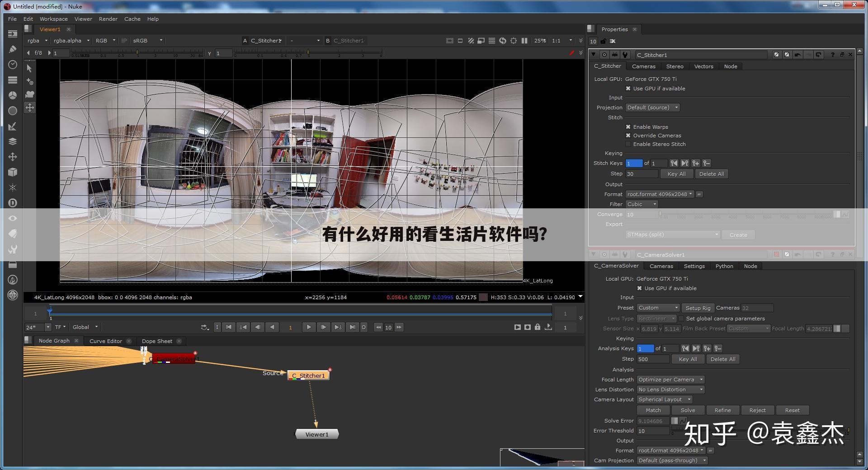Click Delete All next to Step 500
Screen dimensions: 868x470
point(723,359)
